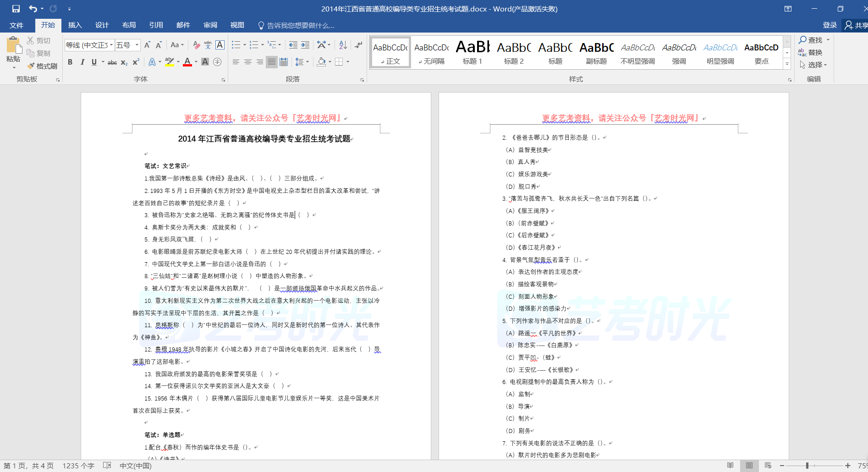Click the Sort A-Z icon
868x472 pixels.
coord(343,45)
